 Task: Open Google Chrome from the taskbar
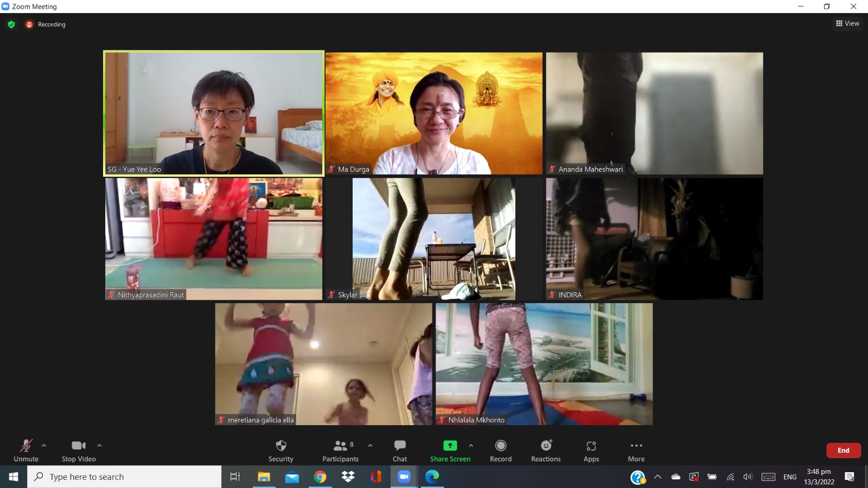320,477
